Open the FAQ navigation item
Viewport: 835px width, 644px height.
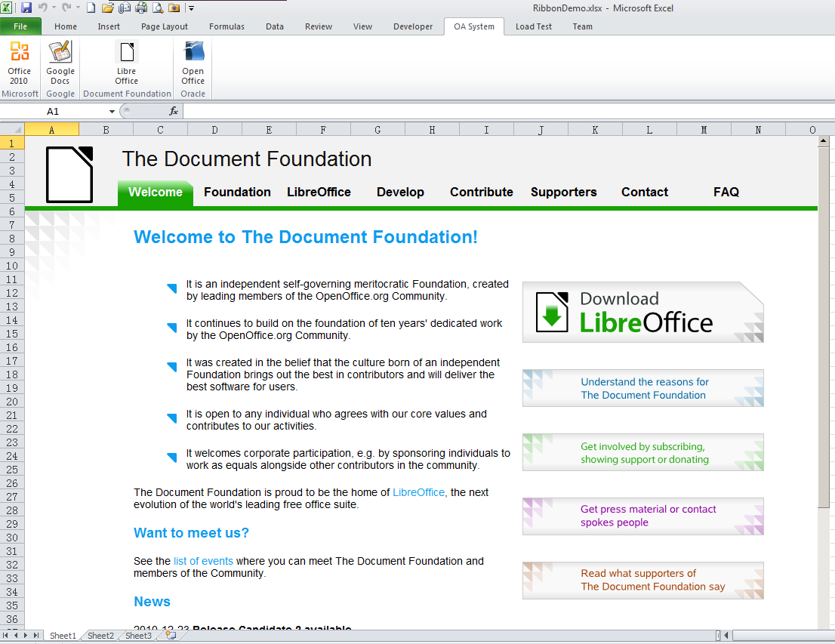pos(726,193)
